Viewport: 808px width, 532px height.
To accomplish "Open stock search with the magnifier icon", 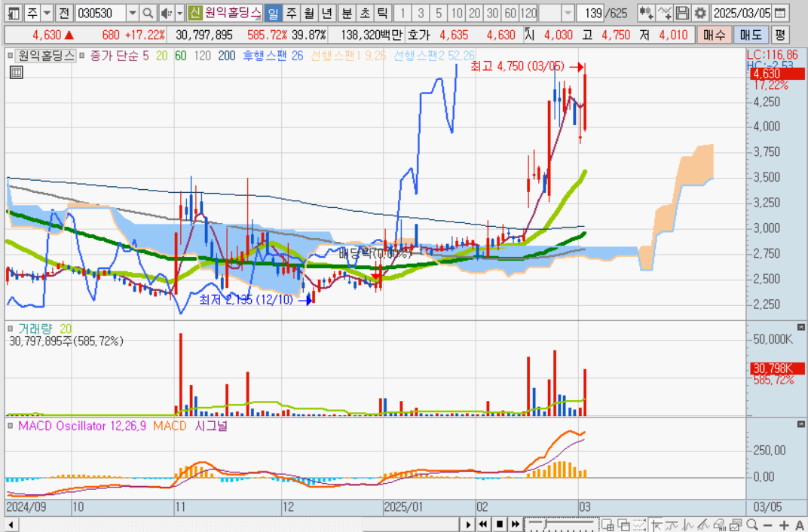I will click(148, 13).
